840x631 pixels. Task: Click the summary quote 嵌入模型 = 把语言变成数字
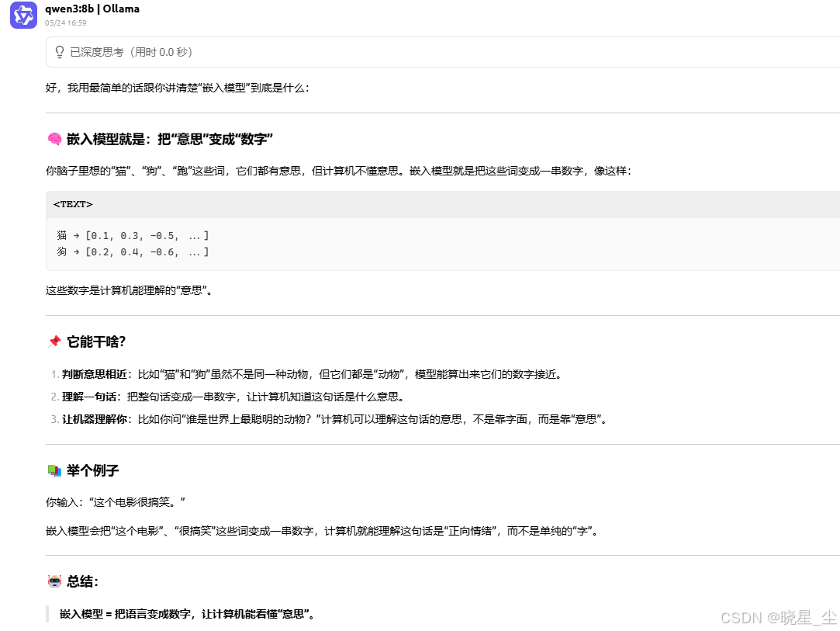(x=188, y=614)
